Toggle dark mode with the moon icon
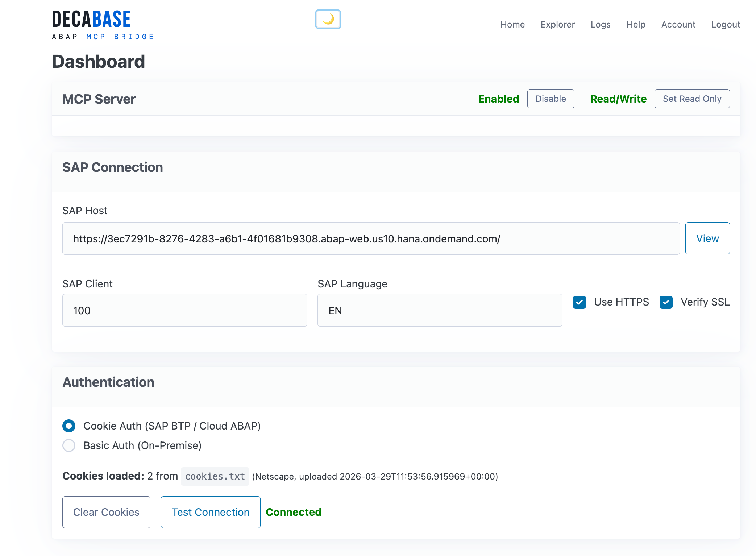Image resolution: width=756 pixels, height=556 pixels. coord(328,19)
